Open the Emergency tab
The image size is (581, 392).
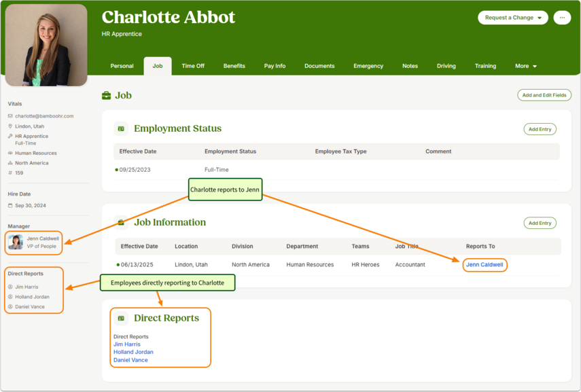point(368,66)
